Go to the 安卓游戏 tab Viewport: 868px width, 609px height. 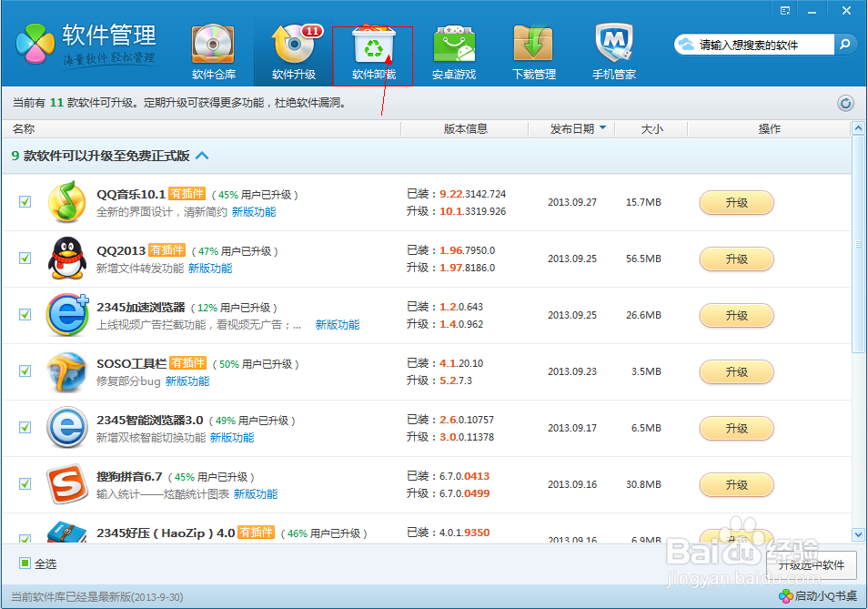click(x=454, y=53)
